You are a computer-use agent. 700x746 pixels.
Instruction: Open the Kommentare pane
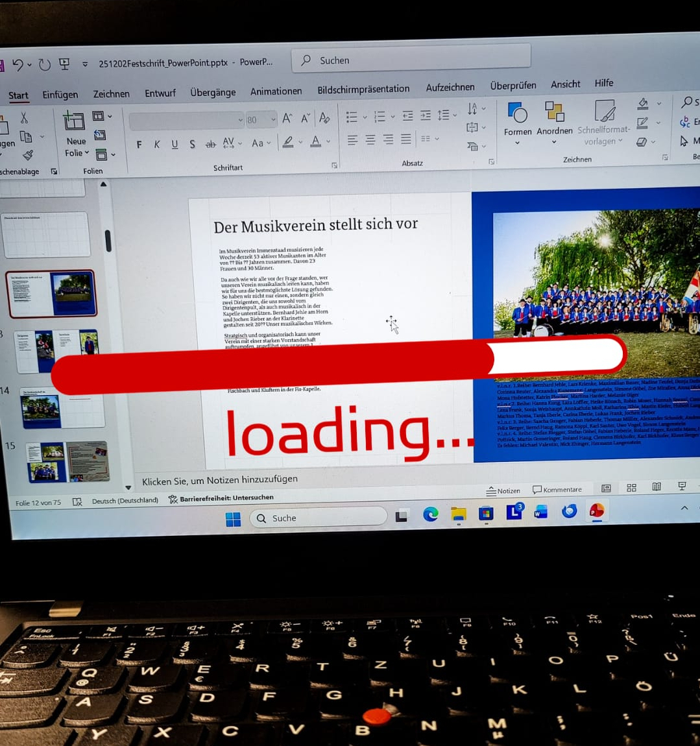[557, 489]
